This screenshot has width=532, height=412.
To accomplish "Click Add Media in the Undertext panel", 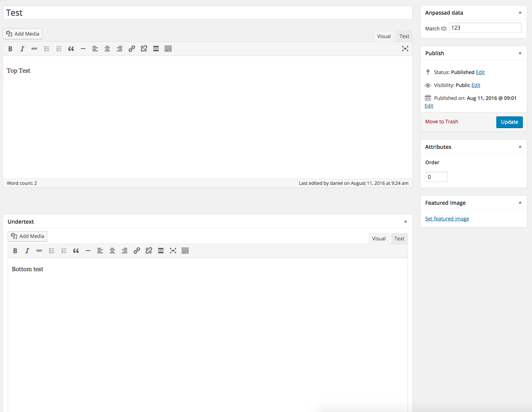I will click(28, 236).
